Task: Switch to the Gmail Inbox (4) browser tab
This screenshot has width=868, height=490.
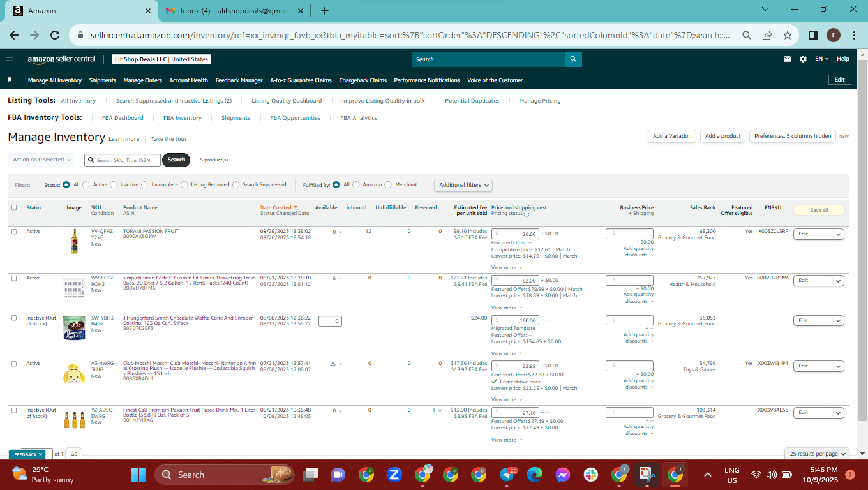Action: [235, 11]
